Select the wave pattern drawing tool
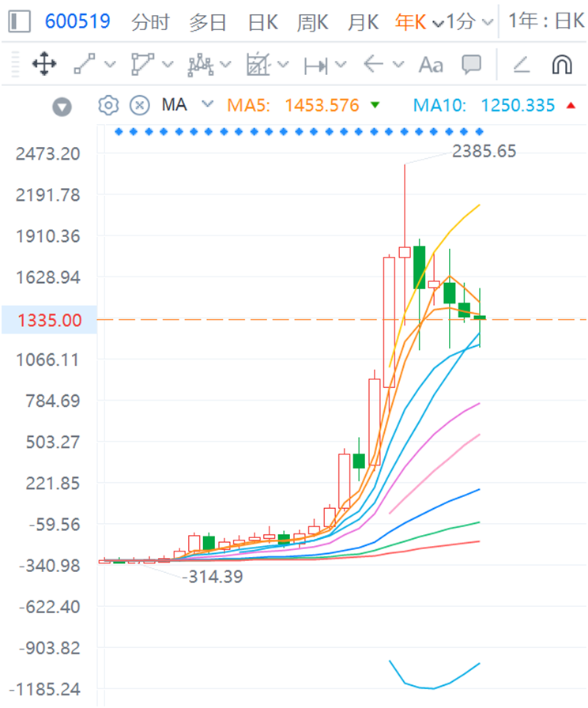Screen dimensions: 588x708 (201, 65)
